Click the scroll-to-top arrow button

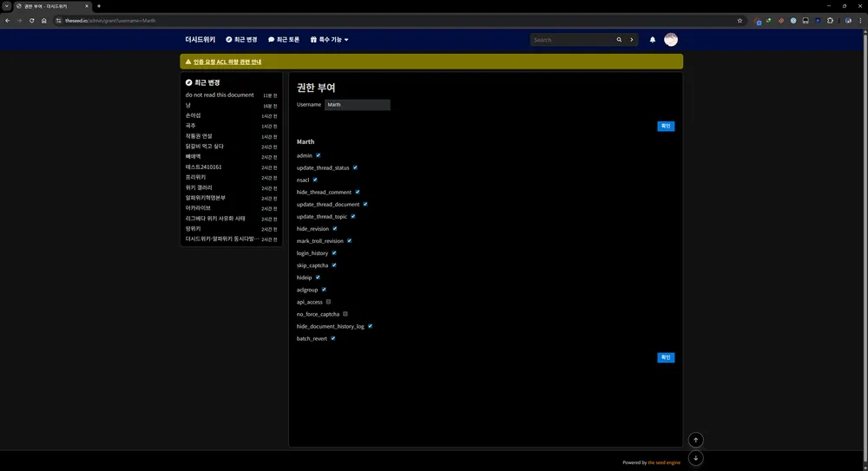pos(696,440)
